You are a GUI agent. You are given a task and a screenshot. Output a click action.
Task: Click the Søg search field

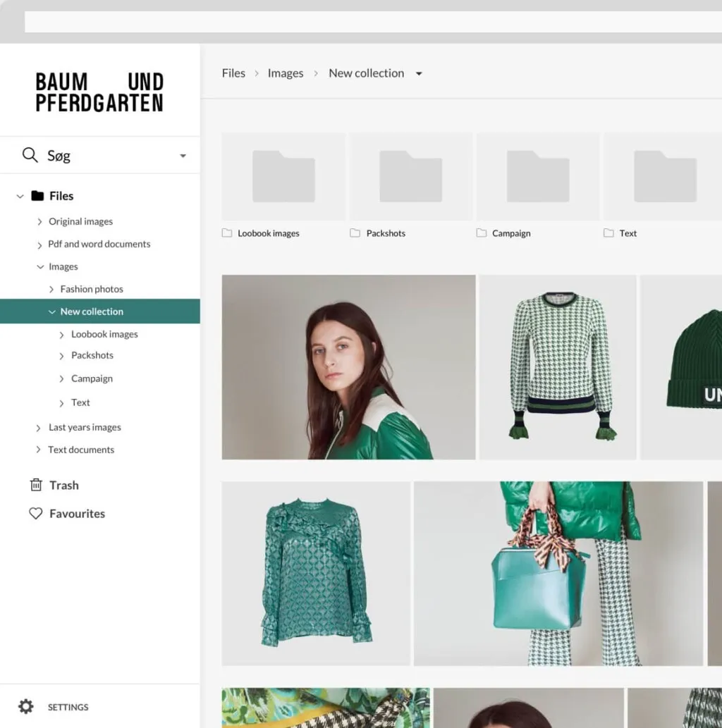point(100,156)
